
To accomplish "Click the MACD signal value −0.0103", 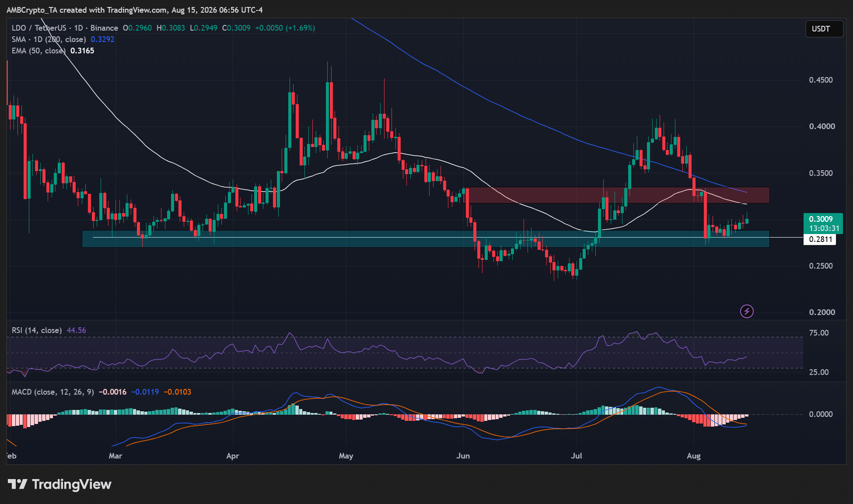I will click(177, 392).
